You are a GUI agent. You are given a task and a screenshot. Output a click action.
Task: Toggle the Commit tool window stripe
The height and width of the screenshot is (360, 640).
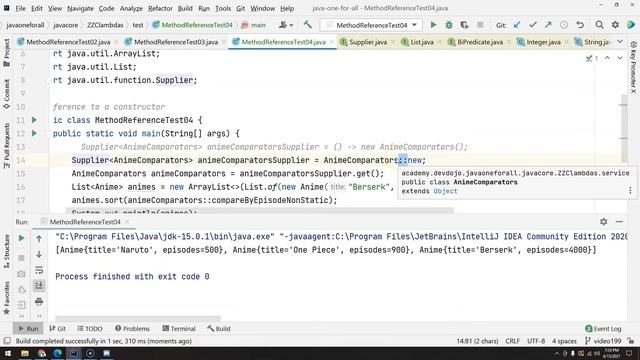pos(7,94)
